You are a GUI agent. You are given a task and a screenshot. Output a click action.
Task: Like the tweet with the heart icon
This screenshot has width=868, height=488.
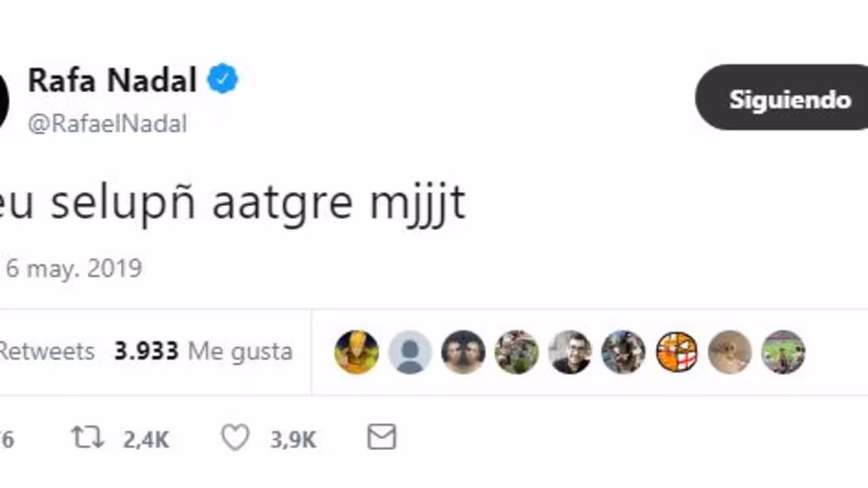[x=235, y=438]
